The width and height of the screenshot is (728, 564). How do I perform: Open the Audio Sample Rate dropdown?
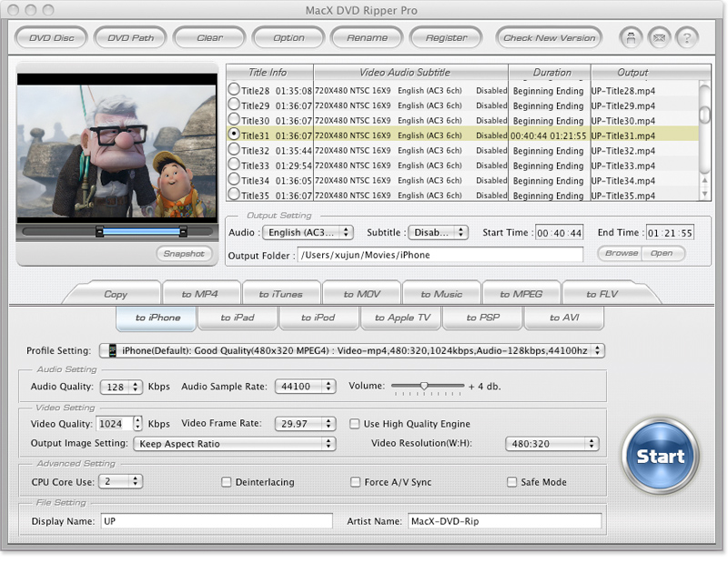click(306, 387)
